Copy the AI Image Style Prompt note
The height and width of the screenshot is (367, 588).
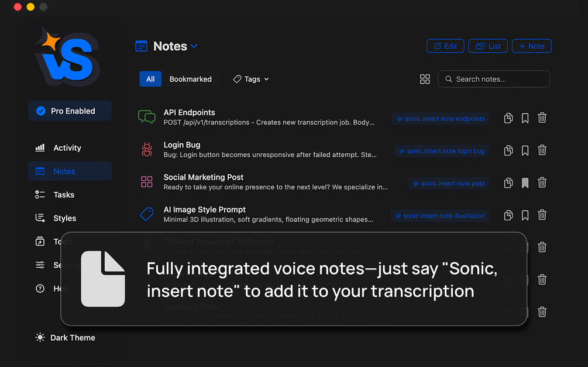pos(508,215)
